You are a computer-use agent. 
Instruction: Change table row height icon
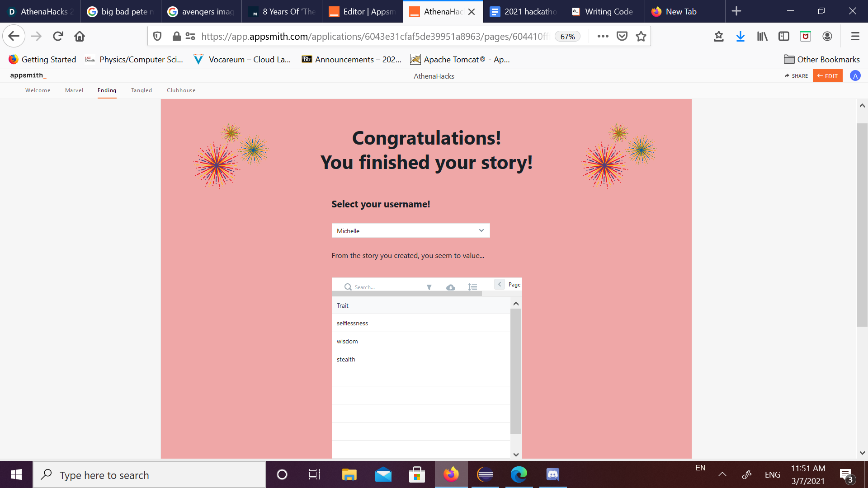[472, 287]
